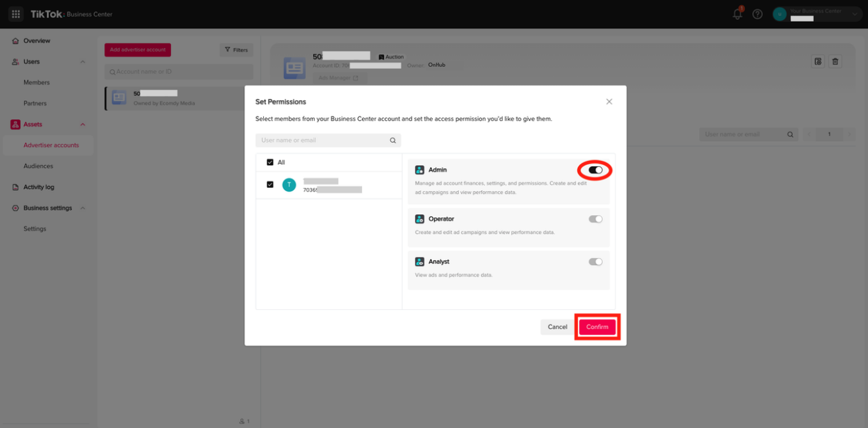Toggle the Admin permission switch
This screenshot has height=428, width=868.
tap(595, 170)
